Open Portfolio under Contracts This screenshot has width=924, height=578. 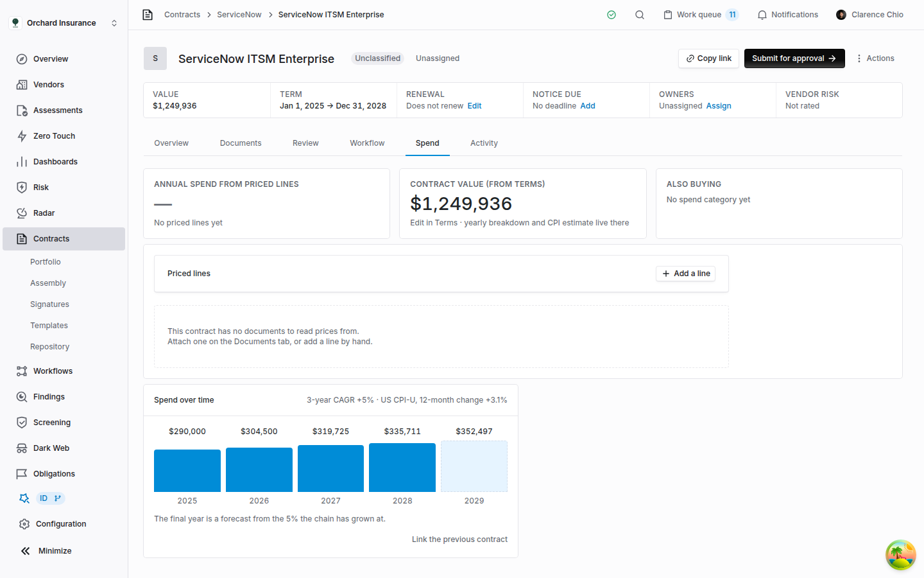coord(46,262)
